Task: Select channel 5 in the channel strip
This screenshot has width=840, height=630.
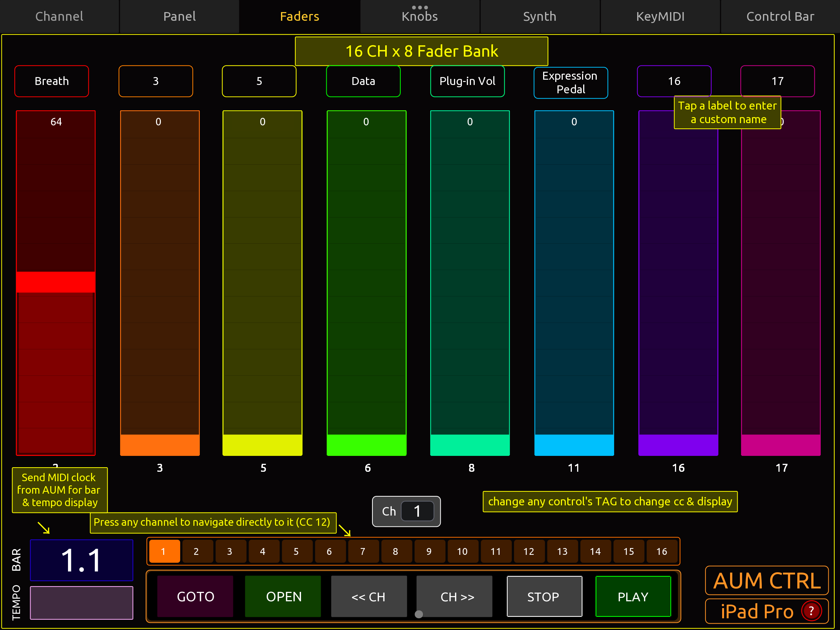Action: [297, 551]
